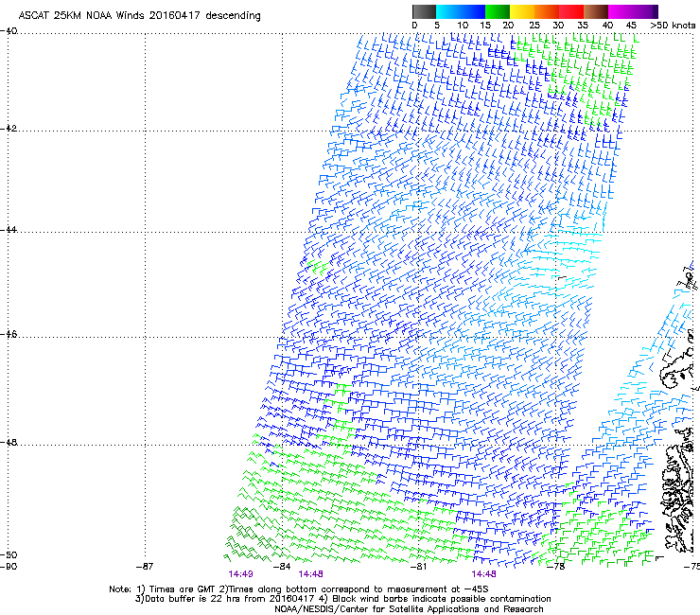
Task: Click the '-84' longitude axis label
Action: point(282,567)
